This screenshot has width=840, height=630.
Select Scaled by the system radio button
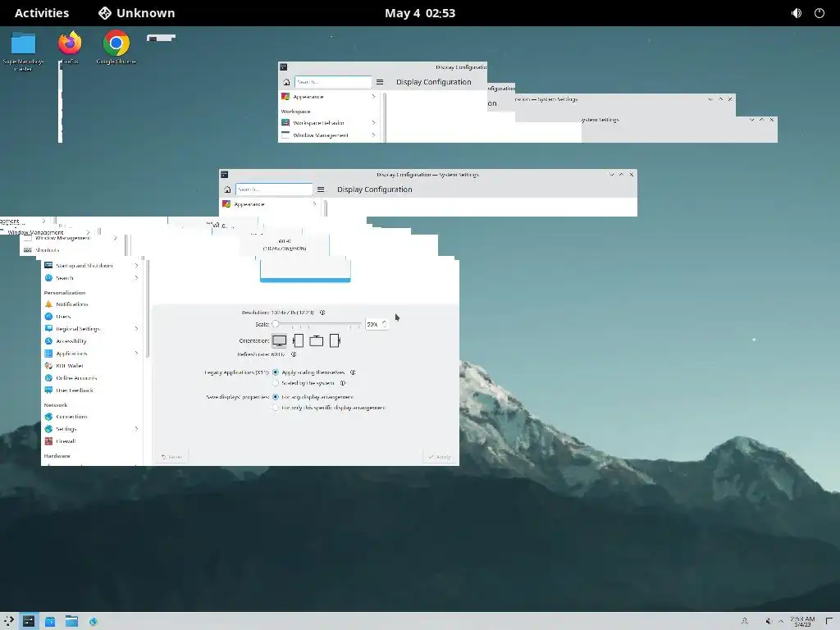276,383
